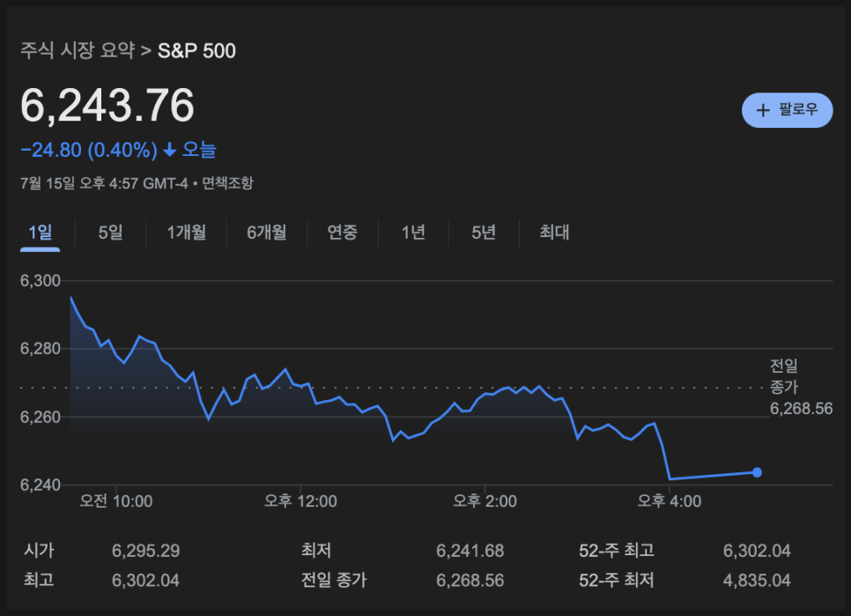
Task: Click the 6,268.56 previous close chart label
Action: [801, 408]
